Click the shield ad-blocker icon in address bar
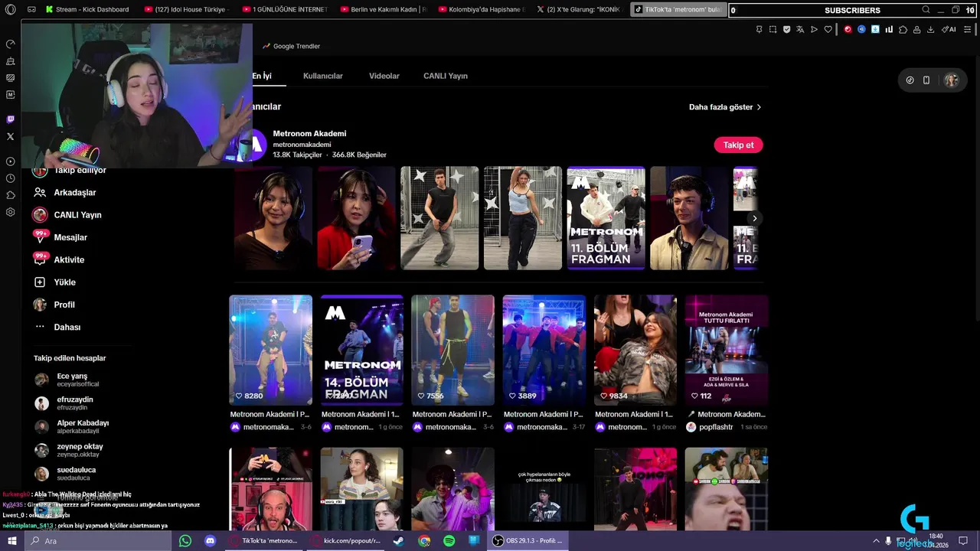The height and width of the screenshot is (551, 980). click(x=787, y=29)
